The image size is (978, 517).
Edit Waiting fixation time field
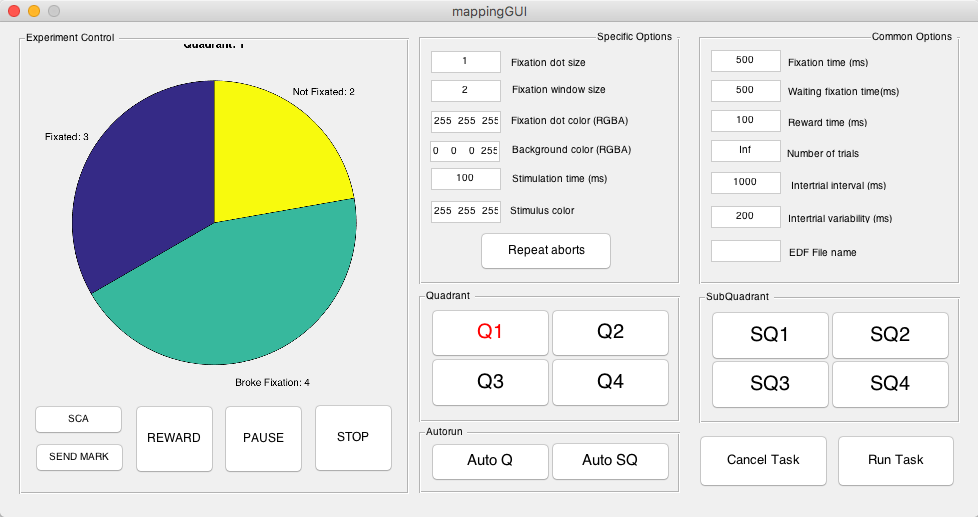pyautogui.click(x=745, y=90)
